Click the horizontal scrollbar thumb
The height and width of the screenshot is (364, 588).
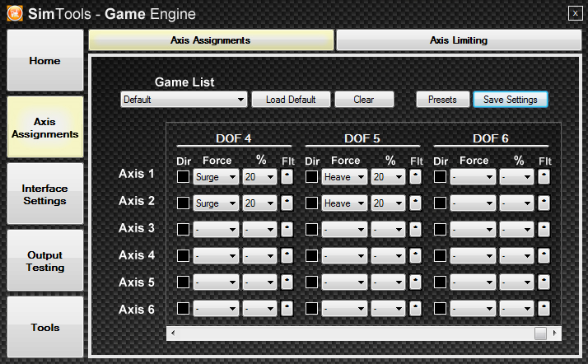pos(540,334)
